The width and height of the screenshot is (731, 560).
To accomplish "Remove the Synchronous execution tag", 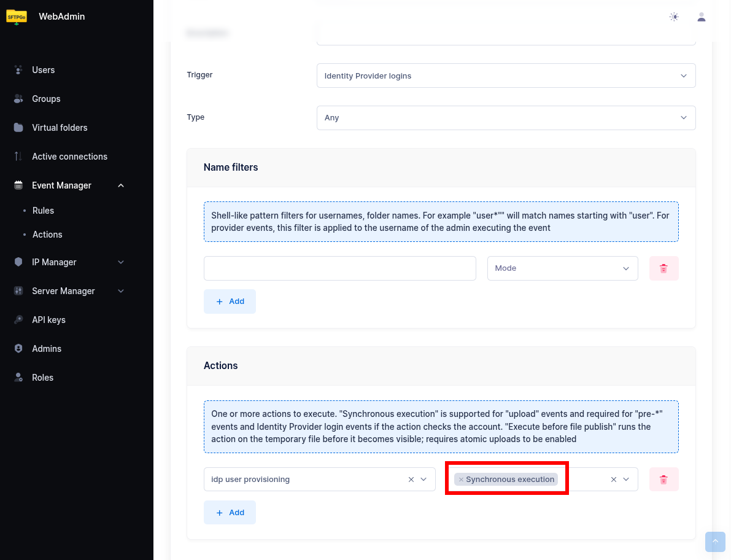I will [461, 480].
